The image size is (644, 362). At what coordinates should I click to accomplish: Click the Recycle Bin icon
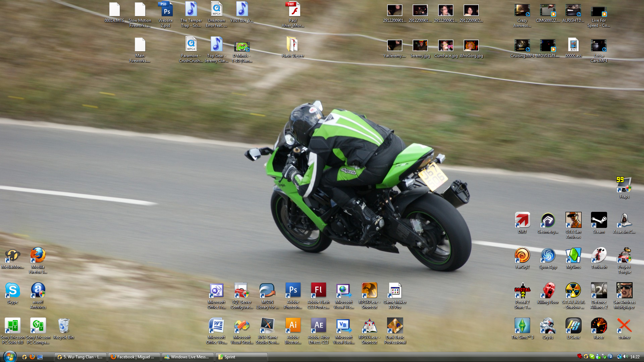63,326
